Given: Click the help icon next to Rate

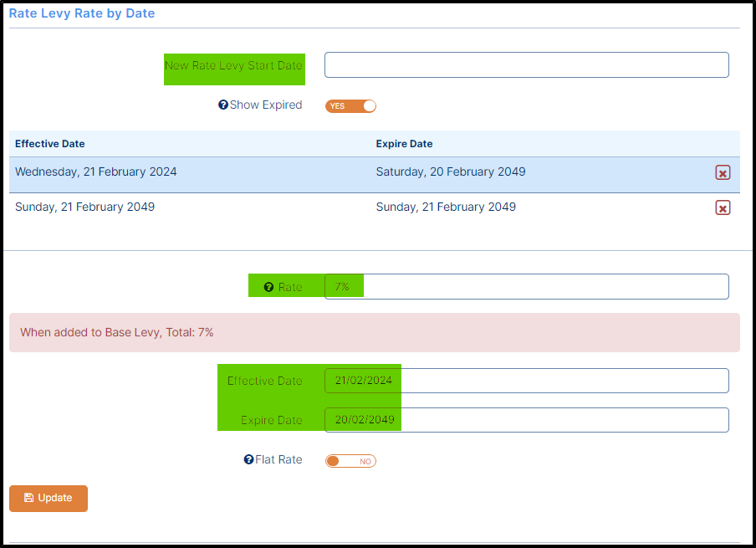Looking at the screenshot, I should tap(268, 287).
